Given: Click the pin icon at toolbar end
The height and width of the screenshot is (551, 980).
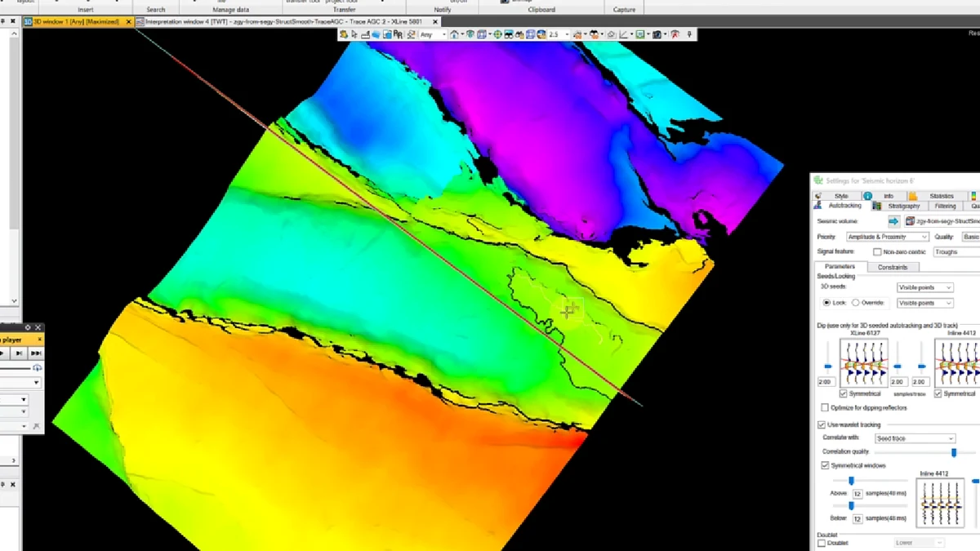Looking at the screenshot, I should pos(689,34).
